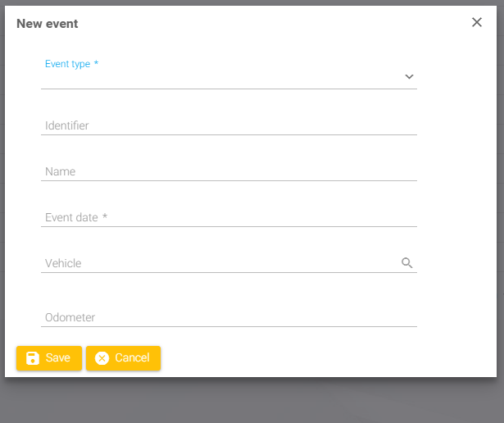Click the underline beneath the Event type field
The width and height of the screenshot is (504, 423).
[x=229, y=89]
